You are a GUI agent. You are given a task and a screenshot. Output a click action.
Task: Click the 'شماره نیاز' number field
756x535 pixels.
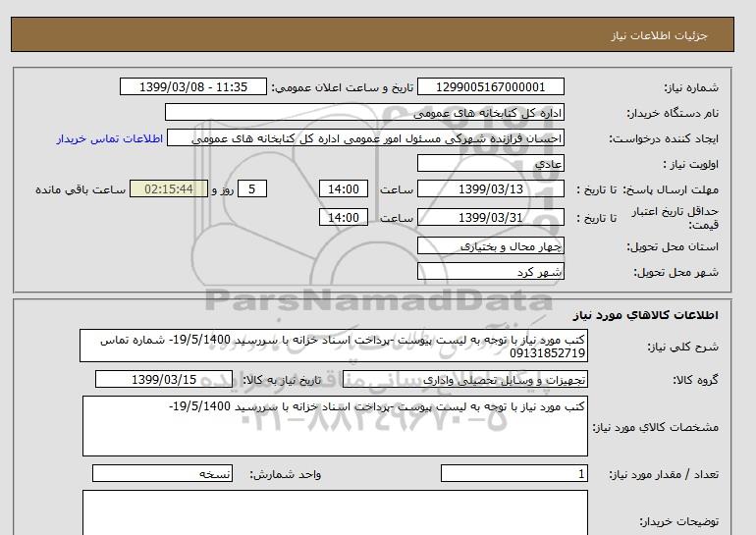click(492, 87)
